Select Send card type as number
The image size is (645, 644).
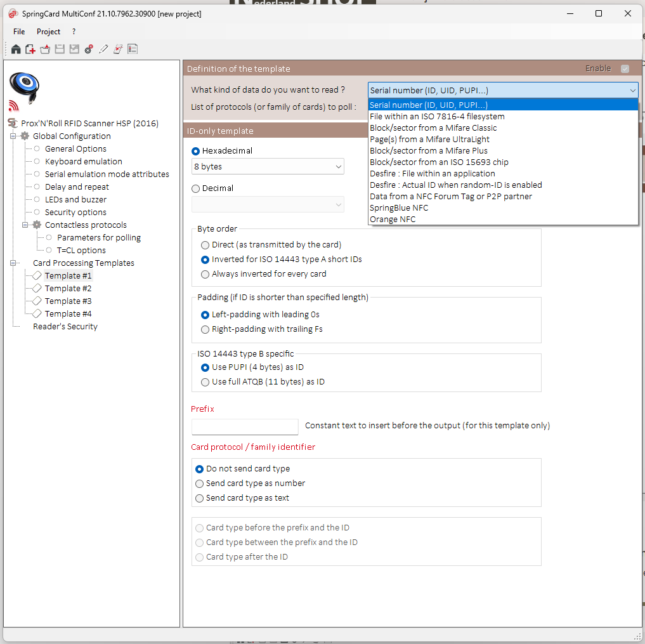coord(200,483)
